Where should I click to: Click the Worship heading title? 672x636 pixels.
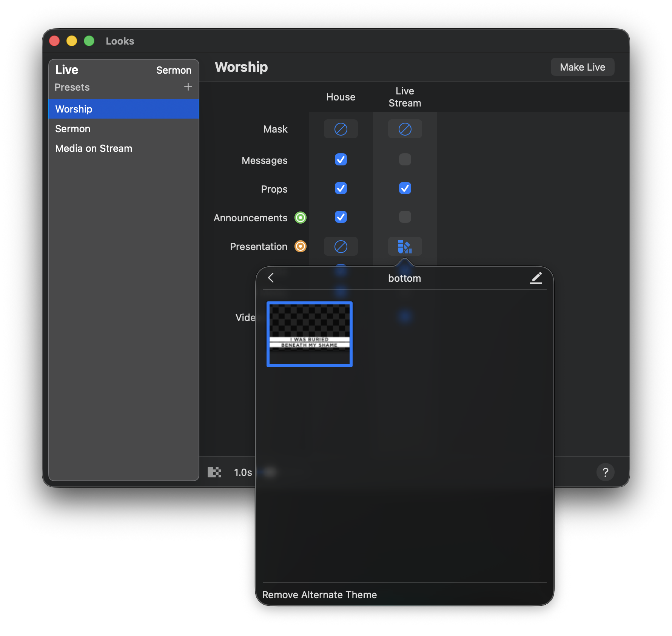point(241,67)
